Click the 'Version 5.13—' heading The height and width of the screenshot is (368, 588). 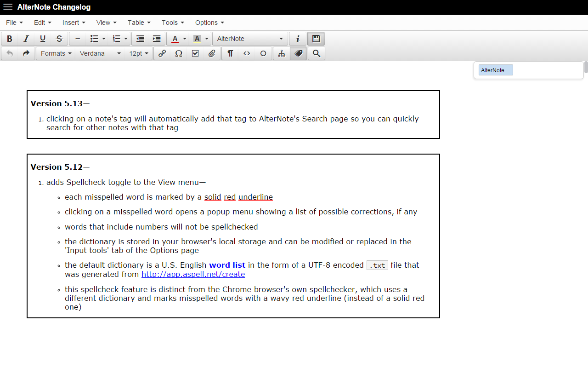coord(60,103)
